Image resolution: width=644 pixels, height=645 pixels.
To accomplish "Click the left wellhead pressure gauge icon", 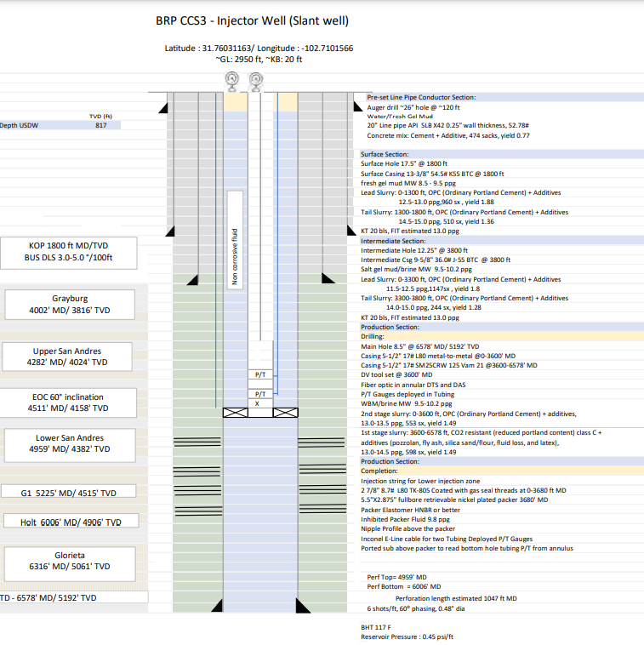I will (231, 80).
